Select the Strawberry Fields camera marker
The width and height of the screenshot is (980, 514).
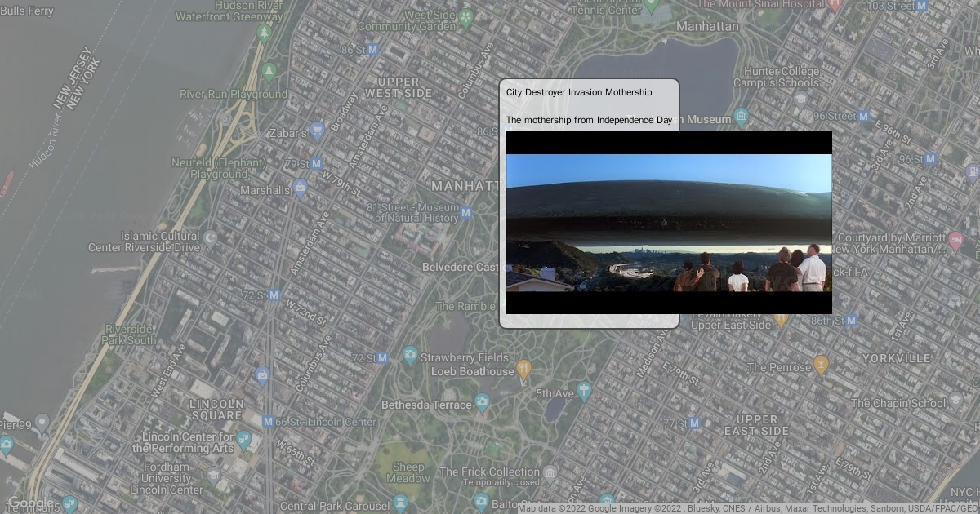point(410,356)
